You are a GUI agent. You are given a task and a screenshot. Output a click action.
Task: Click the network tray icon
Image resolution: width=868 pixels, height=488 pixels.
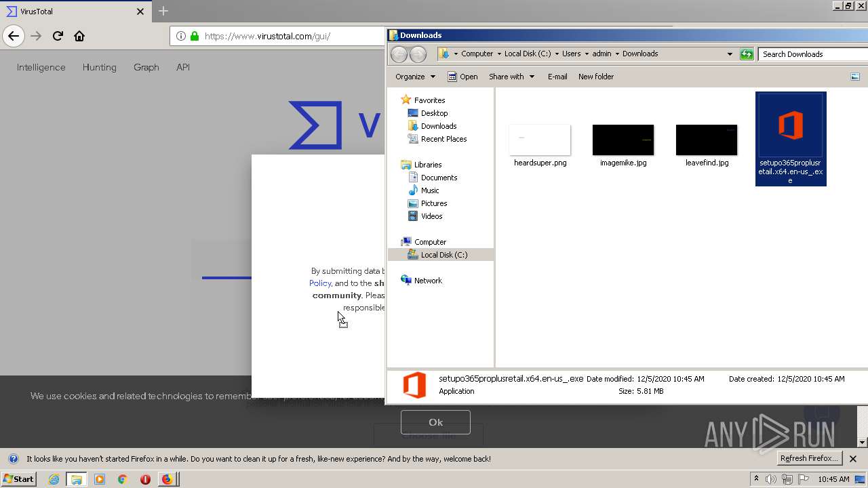[787, 479]
